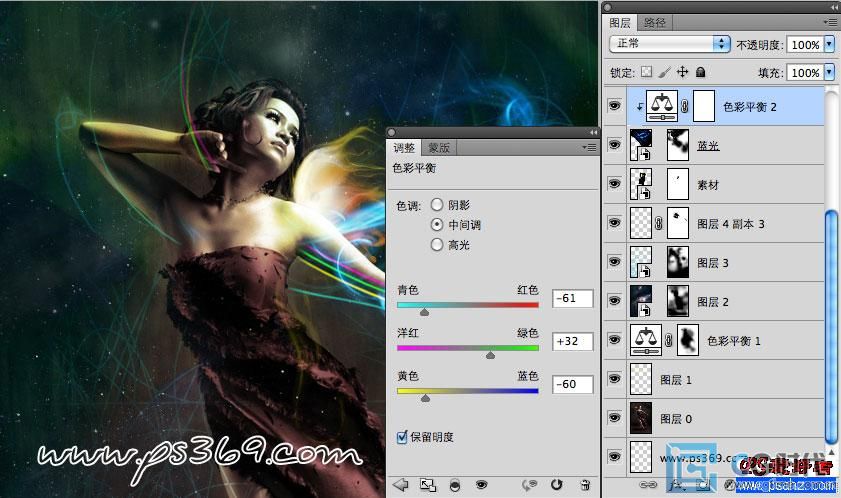Select the balance-scale icon of 色彩平衡 2
The height and width of the screenshot is (498, 841).
point(662,106)
